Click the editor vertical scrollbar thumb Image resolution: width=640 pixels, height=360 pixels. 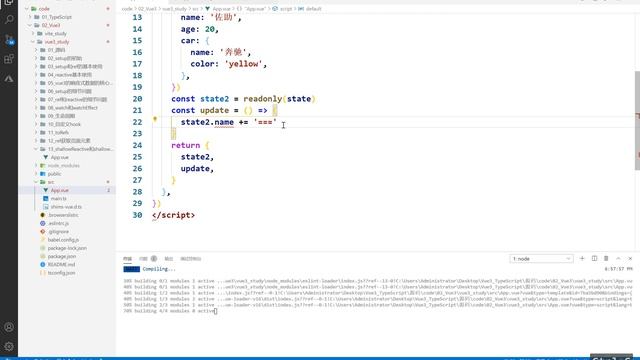pos(637,120)
